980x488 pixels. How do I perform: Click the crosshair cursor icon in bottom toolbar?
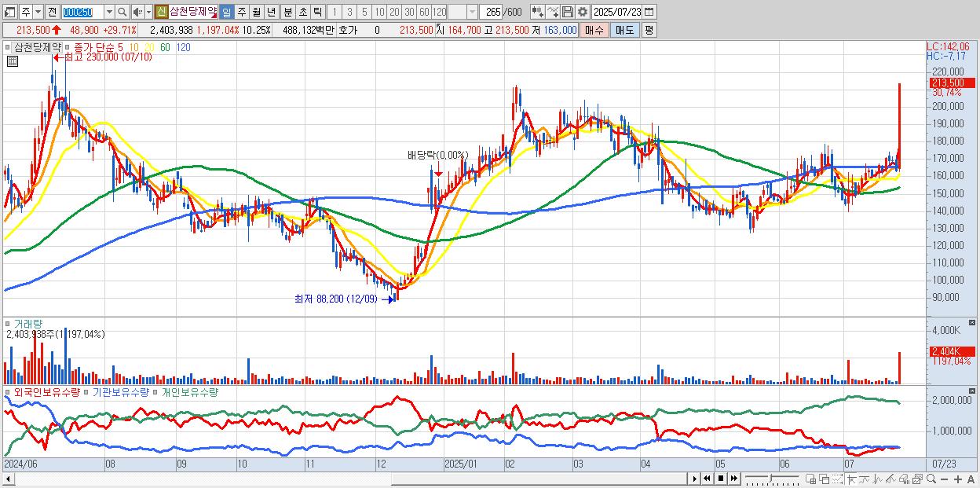pyautogui.click(x=851, y=479)
